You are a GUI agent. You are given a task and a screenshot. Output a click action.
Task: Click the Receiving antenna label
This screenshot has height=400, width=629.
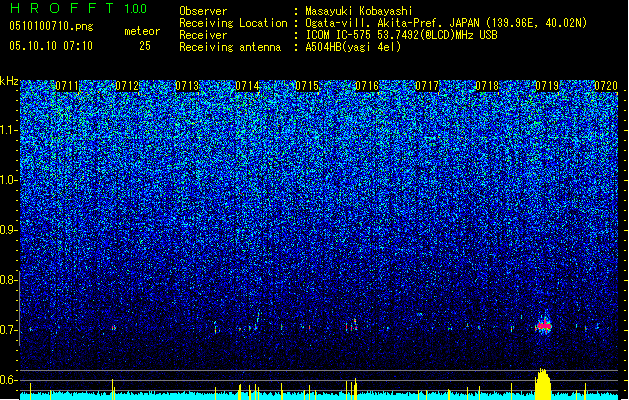tap(230, 47)
